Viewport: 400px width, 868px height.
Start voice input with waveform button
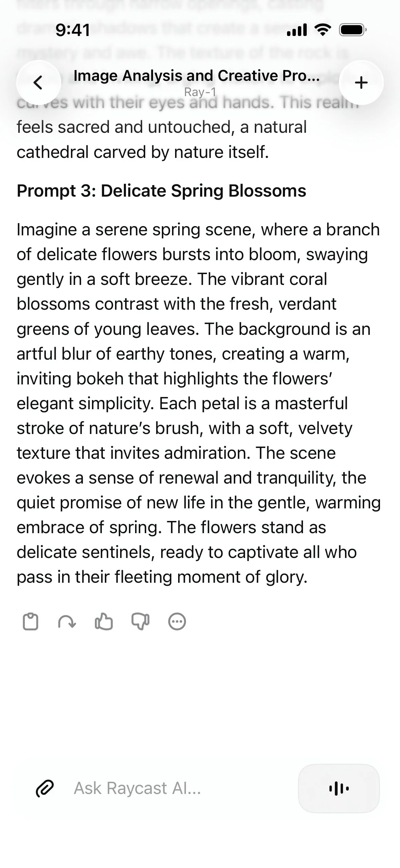point(339,789)
